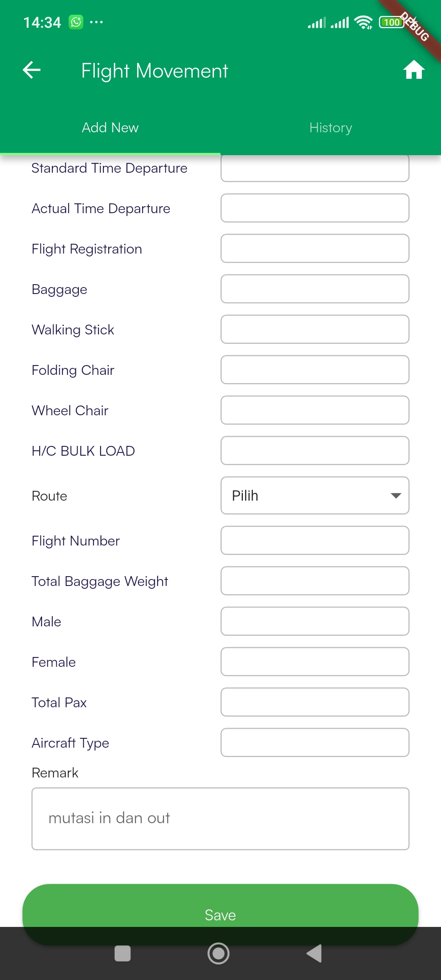The image size is (441, 980).
Task: Select the Wheel Chair input field
Action: tap(315, 410)
